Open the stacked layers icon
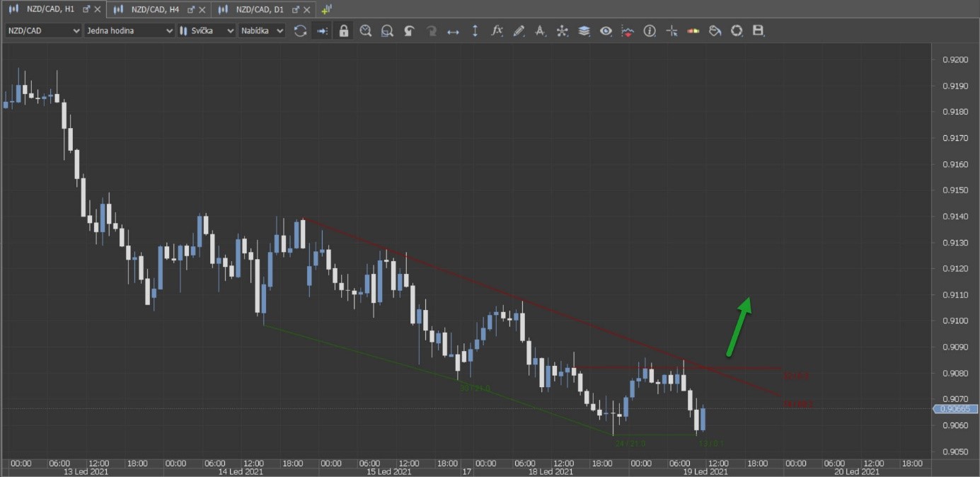 point(584,31)
